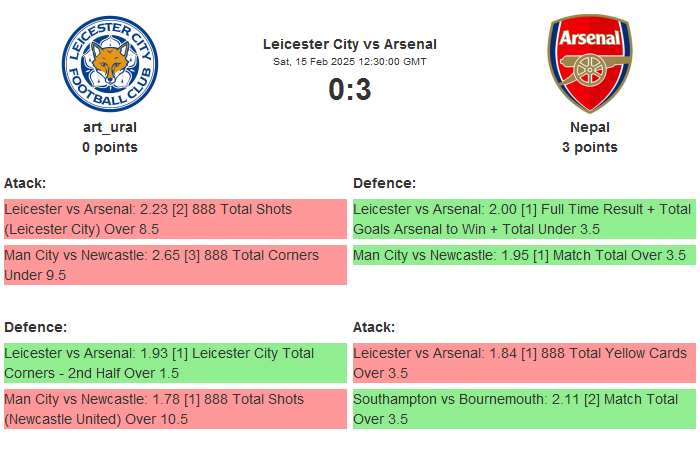Click the 0:3 match score
700x460 pixels.
tap(349, 90)
